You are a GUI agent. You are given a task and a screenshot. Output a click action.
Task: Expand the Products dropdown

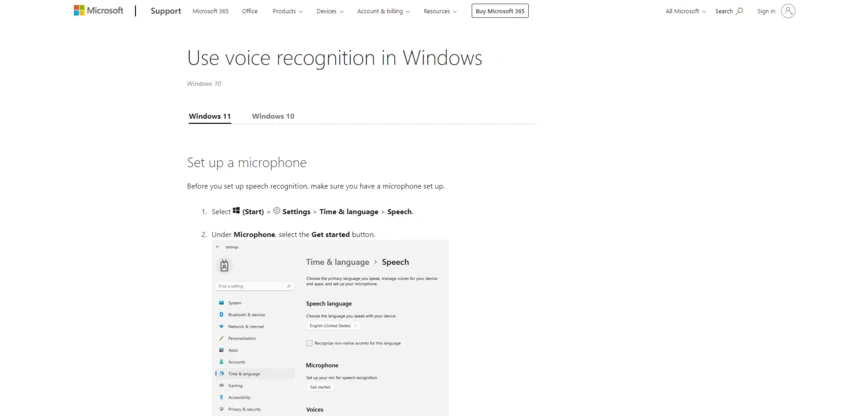[x=288, y=11]
